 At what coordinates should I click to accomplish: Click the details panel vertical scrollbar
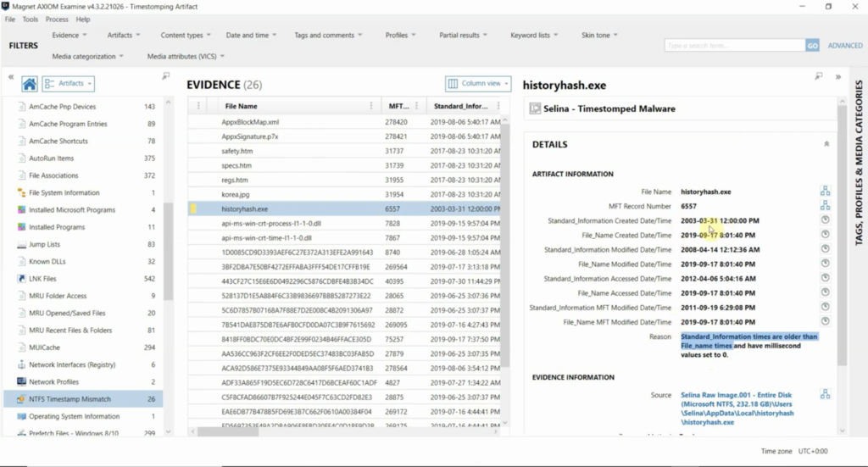842,235
